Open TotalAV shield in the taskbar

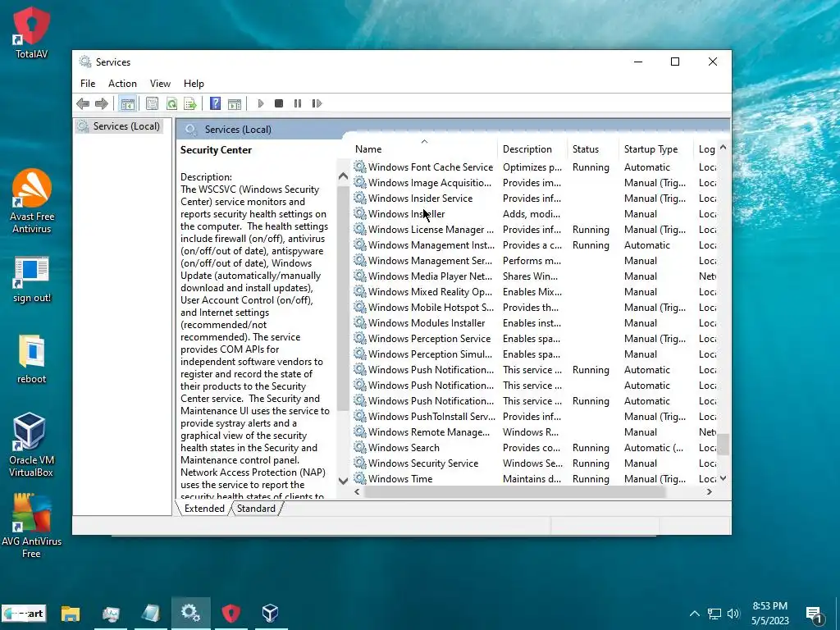point(231,614)
